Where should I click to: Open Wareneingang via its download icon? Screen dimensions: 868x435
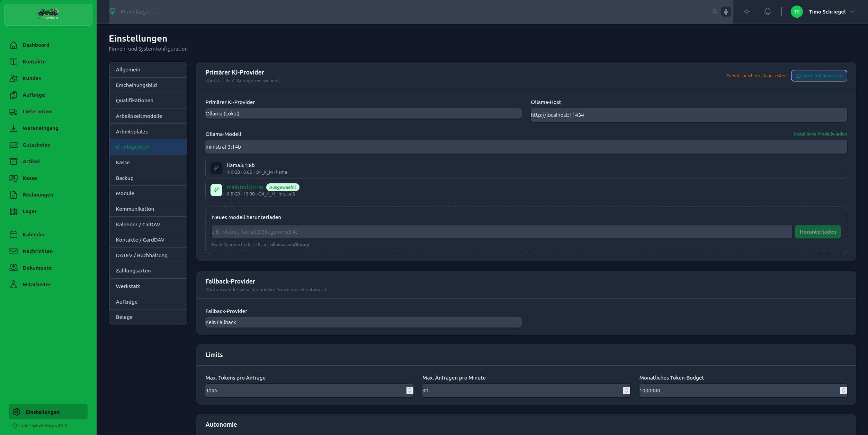click(14, 128)
